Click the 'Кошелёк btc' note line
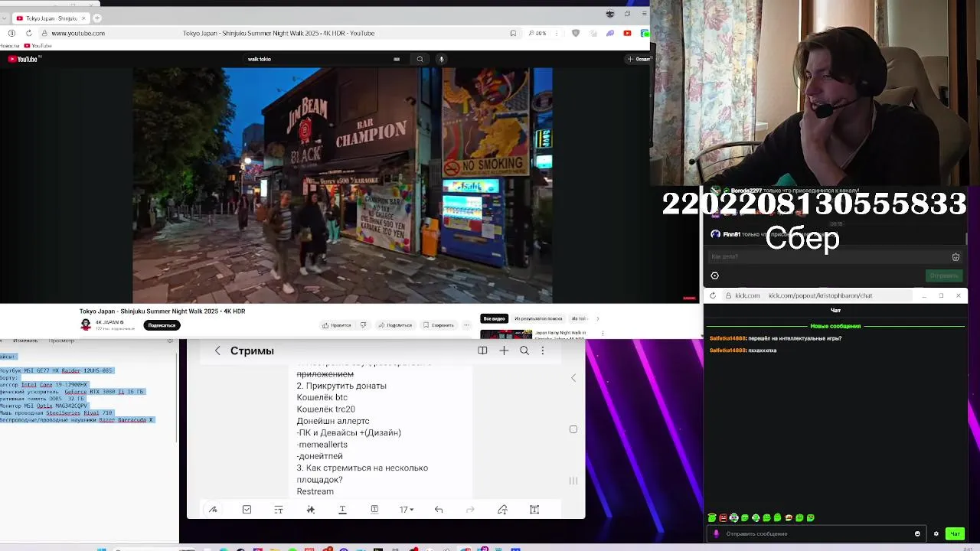 [x=322, y=398]
